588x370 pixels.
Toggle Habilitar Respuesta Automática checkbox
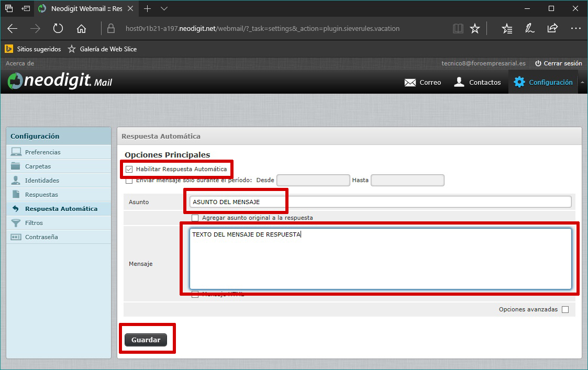(x=129, y=169)
